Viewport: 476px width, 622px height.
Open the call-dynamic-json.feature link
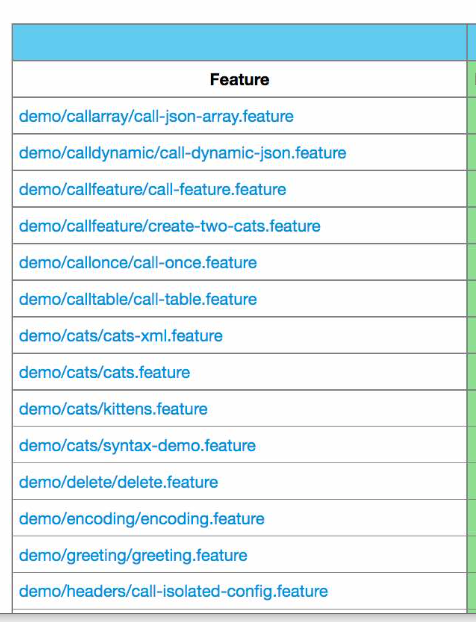pos(182,153)
